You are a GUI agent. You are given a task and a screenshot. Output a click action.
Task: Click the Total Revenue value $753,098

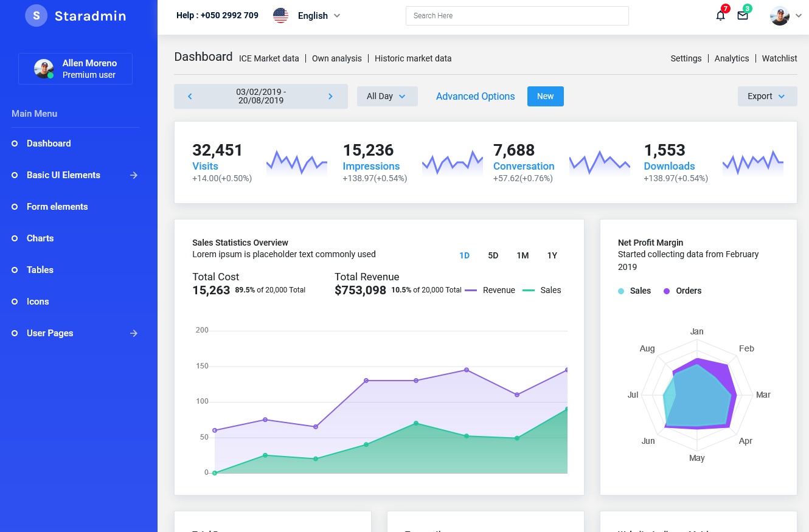coord(360,290)
